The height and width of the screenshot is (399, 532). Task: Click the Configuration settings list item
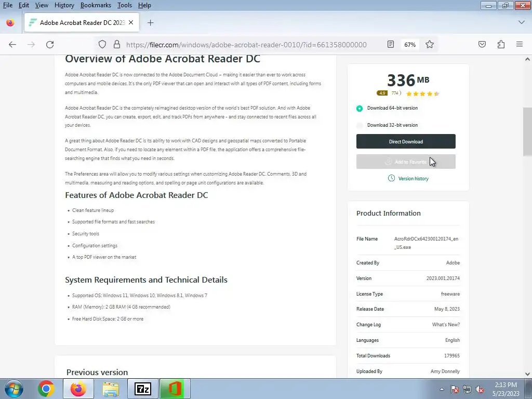coord(95,246)
